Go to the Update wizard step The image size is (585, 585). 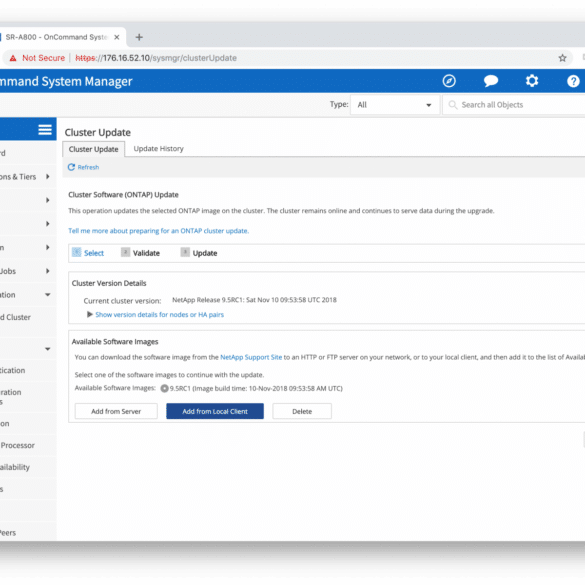pyautogui.click(x=199, y=253)
